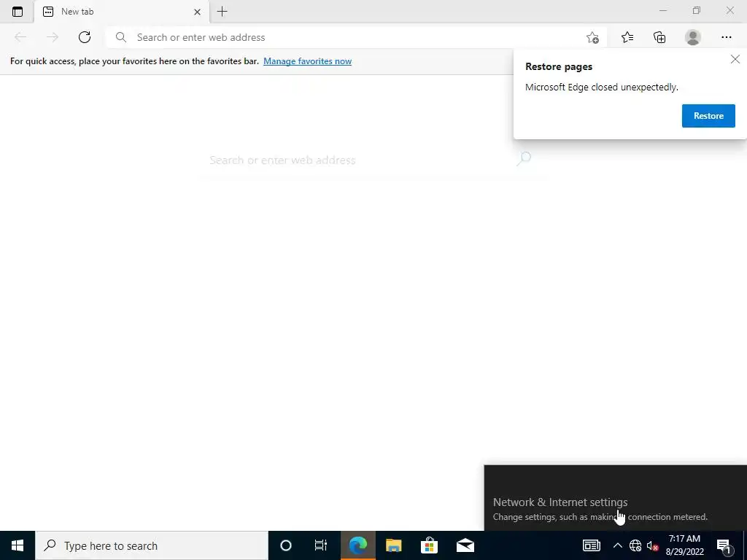Add this page to favorites star

point(592,37)
